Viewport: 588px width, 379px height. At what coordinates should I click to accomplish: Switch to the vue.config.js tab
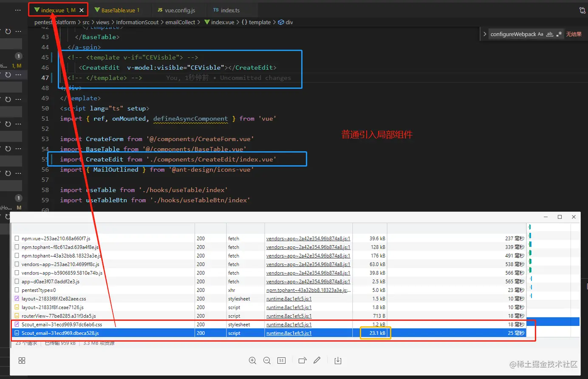coord(176,10)
